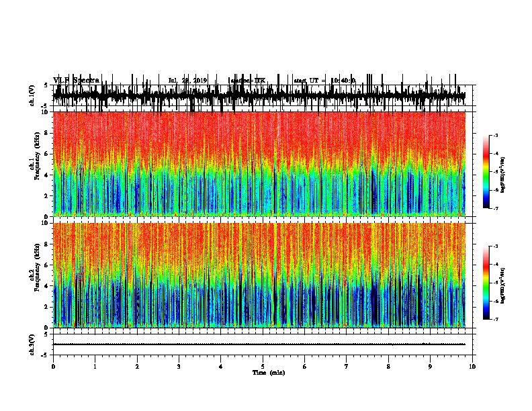Click the 'Time (min)' x-axis label
This screenshot has width=532, height=411.
(269, 373)
